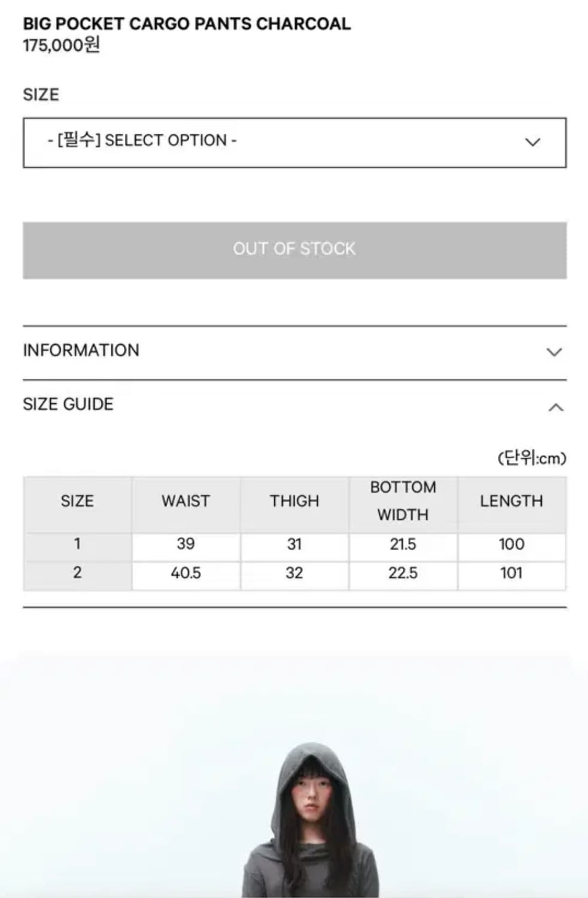
Task: Select the size 1 row label cell
Action: [77, 544]
